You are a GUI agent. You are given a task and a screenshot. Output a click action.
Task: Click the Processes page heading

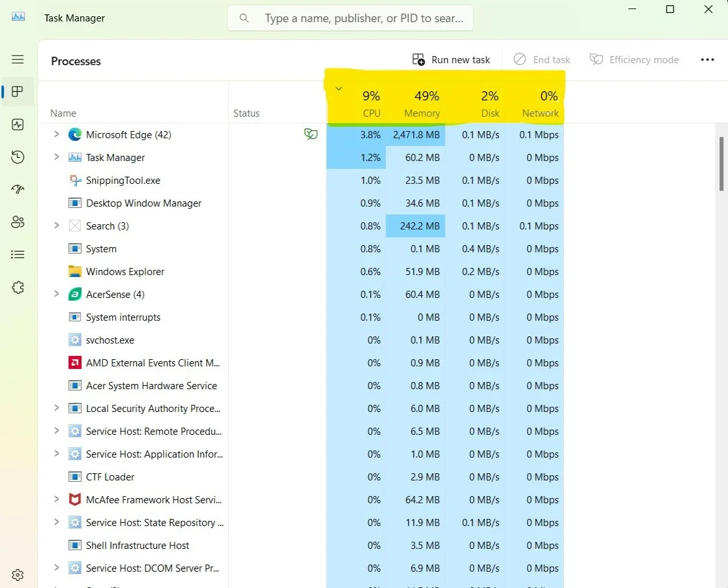(76, 61)
